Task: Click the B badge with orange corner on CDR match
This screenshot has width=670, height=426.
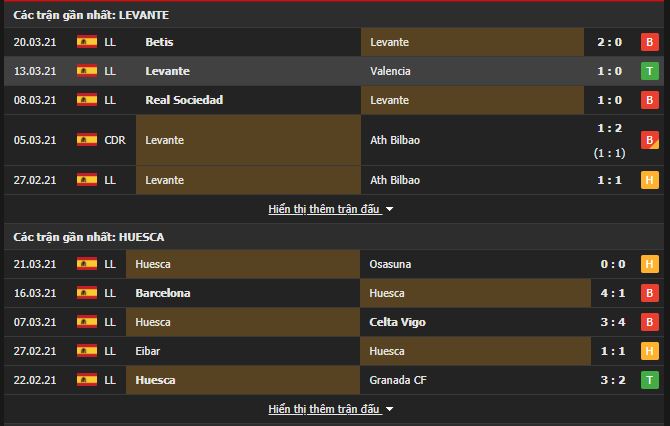Action: (649, 140)
